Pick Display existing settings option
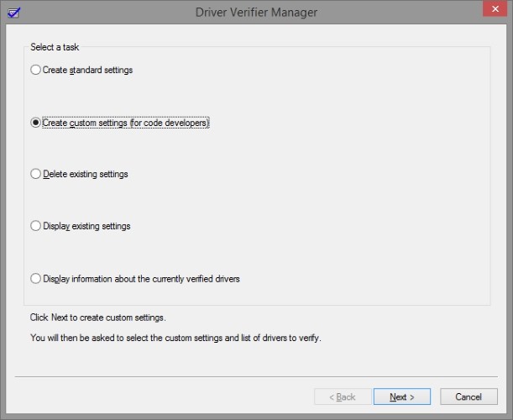The height and width of the screenshot is (420, 513). tap(81, 226)
